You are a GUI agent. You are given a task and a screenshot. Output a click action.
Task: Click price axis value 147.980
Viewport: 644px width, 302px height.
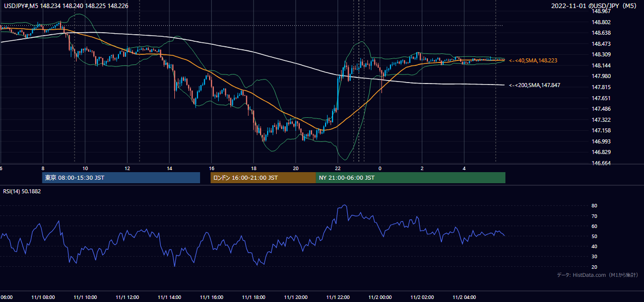[x=600, y=76]
